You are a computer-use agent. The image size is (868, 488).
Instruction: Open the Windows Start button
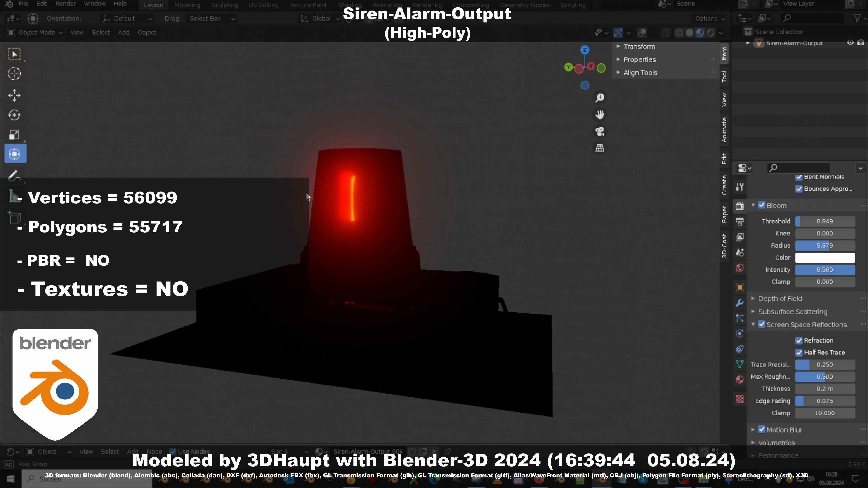(10, 479)
